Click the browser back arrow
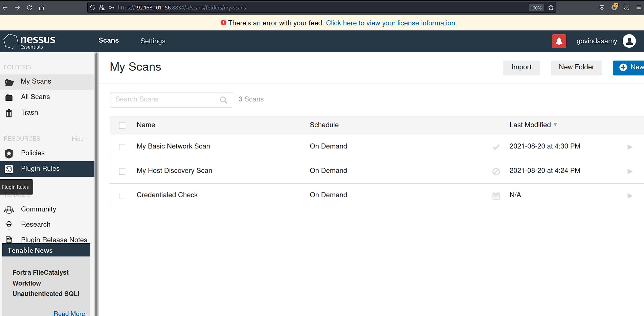This screenshot has width=644, height=316. pyautogui.click(x=5, y=7)
